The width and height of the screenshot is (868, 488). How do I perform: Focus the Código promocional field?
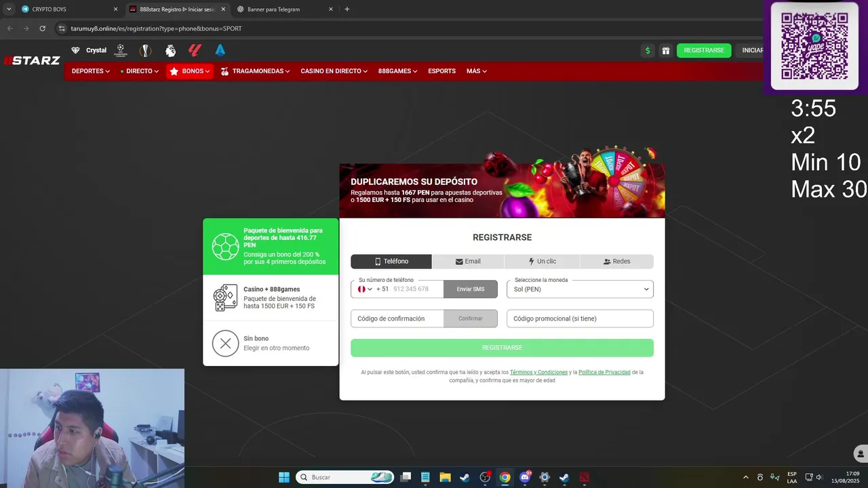(580, 319)
